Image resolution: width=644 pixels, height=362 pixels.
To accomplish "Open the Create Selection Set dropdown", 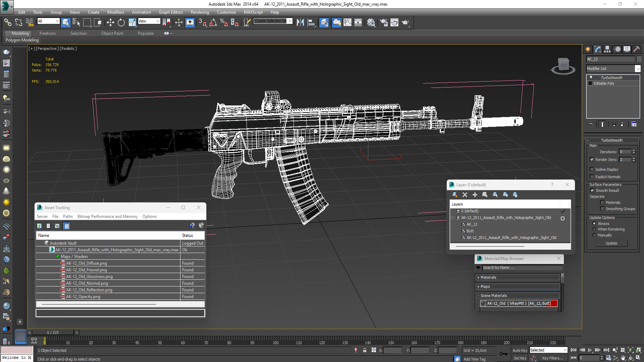I will 290,21.
